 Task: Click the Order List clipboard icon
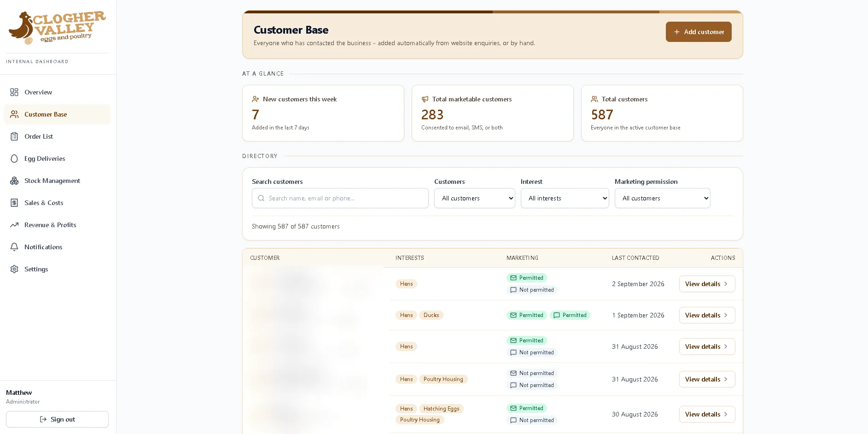tap(14, 136)
